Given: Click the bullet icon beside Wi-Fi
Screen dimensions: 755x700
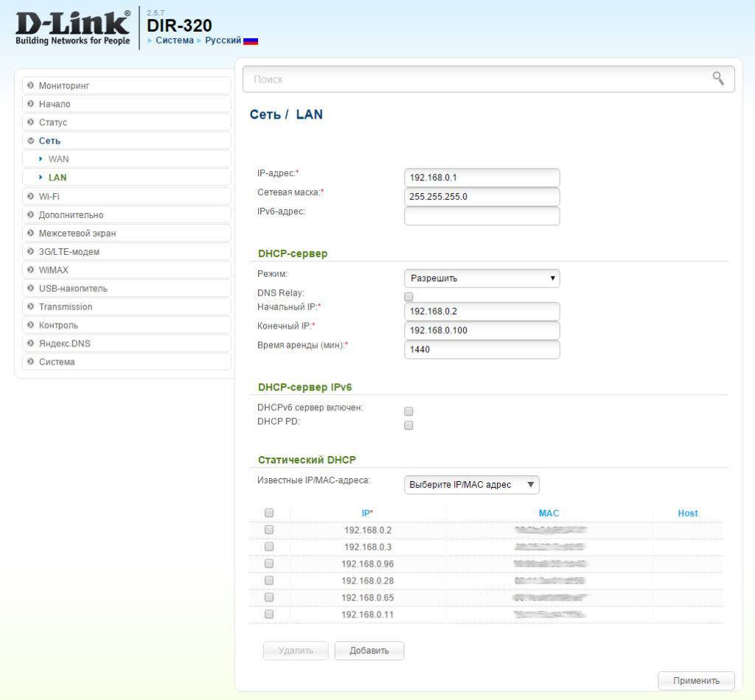Looking at the screenshot, I should coord(31,196).
